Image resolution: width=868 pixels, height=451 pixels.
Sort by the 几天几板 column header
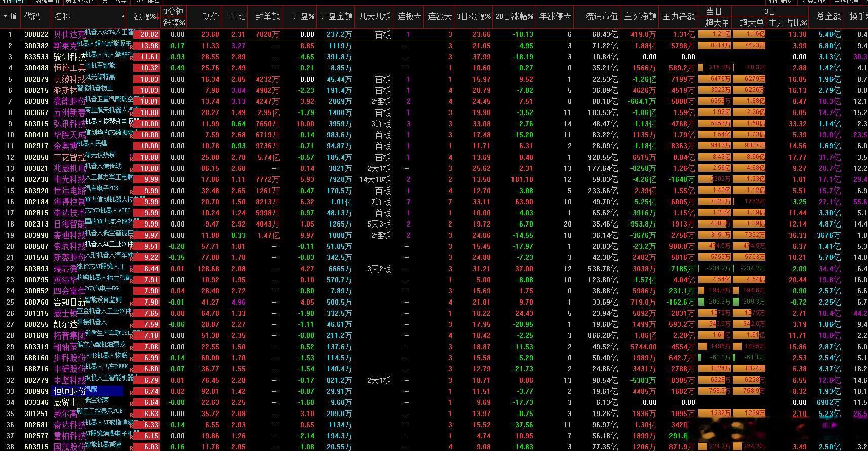(x=375, y=16)
